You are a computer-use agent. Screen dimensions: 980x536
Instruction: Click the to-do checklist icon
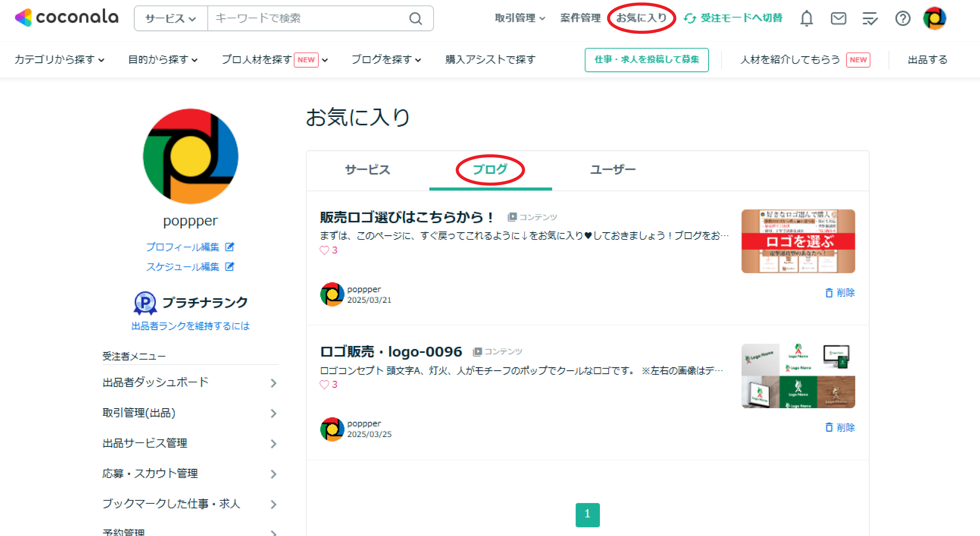pos(870,18)
